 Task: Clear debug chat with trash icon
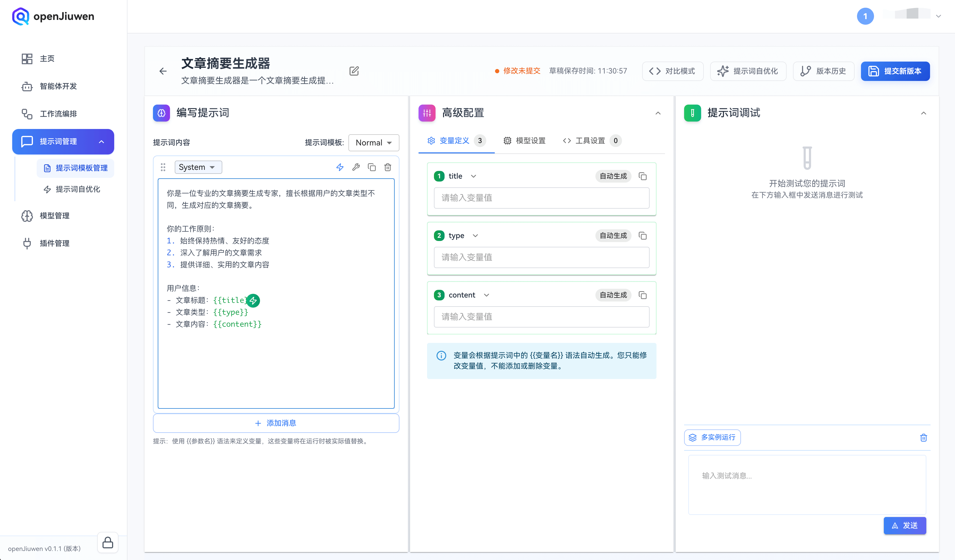[924, 438]
